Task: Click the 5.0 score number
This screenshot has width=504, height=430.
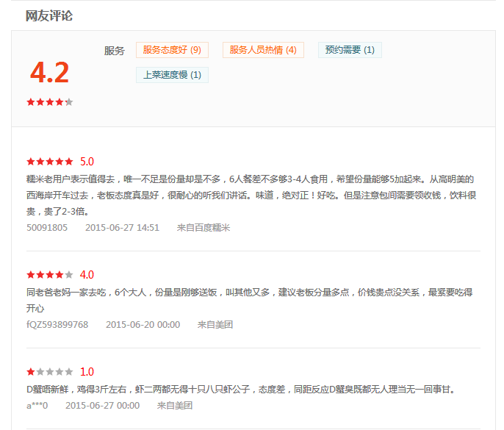Action: 87,162
